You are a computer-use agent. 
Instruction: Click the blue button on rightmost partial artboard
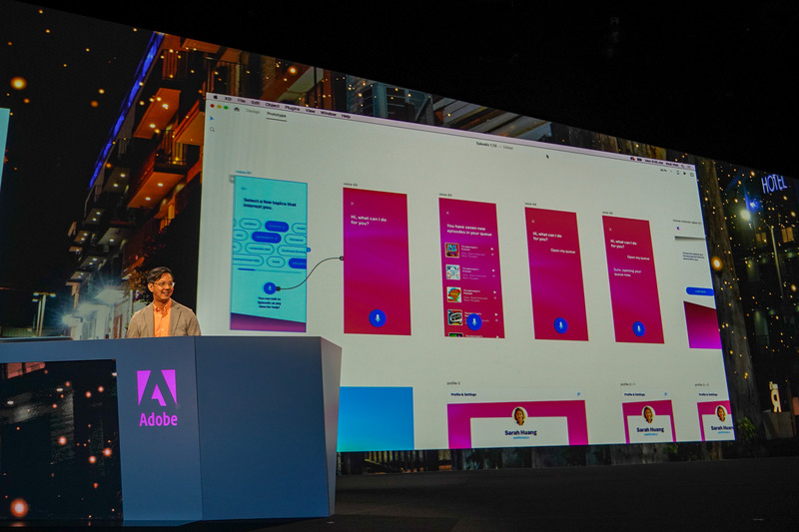pyautogui.click(x=700, y=291)
